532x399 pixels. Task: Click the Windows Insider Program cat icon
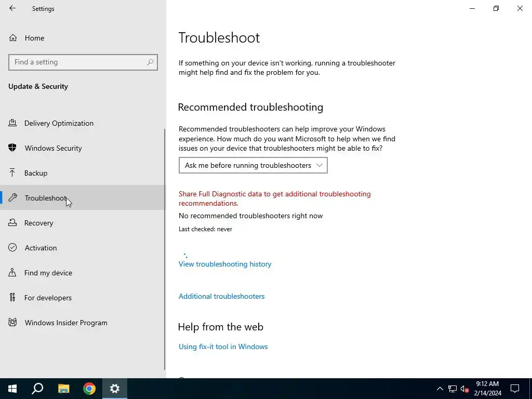tap(12, 322)
